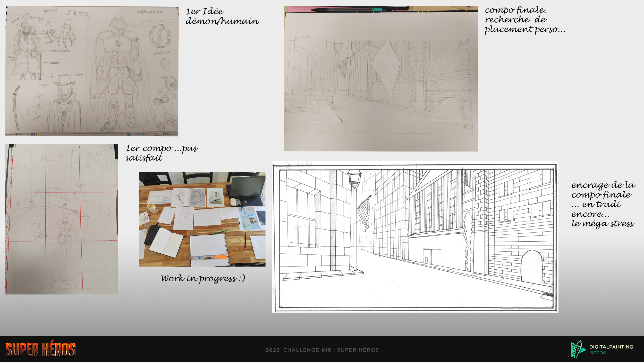This screenshot has height=362, width=644.
Task: Click '2023 CHALLENGE #16 : SUPER HÉROS' footer
Action: point(322,350)
